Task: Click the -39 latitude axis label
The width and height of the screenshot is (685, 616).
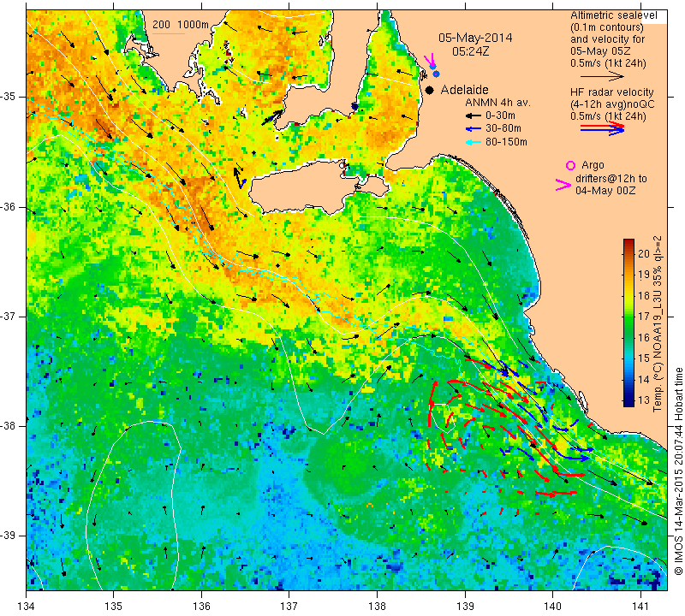Action: click(x=9, y=536)
